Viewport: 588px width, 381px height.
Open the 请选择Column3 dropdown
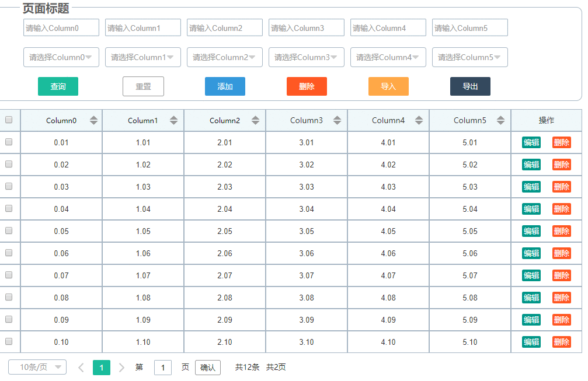tap(307, 57)
